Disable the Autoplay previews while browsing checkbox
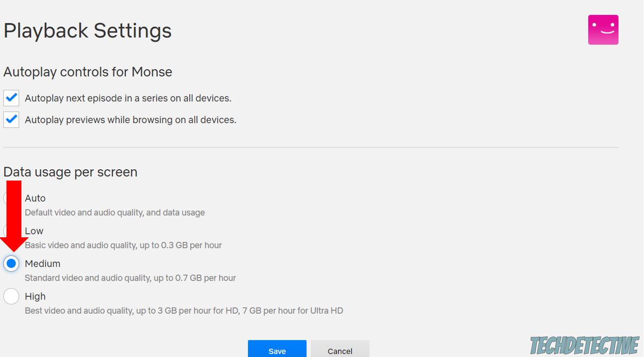Viewport: 644px width, 357px height. click(x=11, y=120)
